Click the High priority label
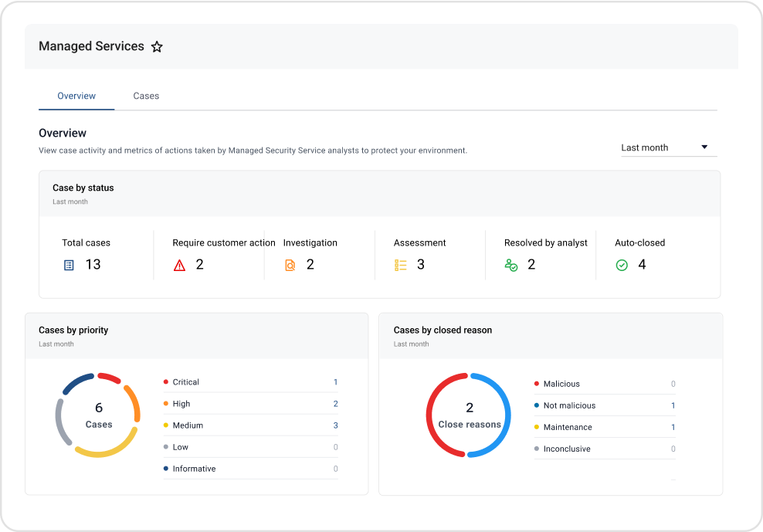763x532 pixels. [x=181, y=404]
